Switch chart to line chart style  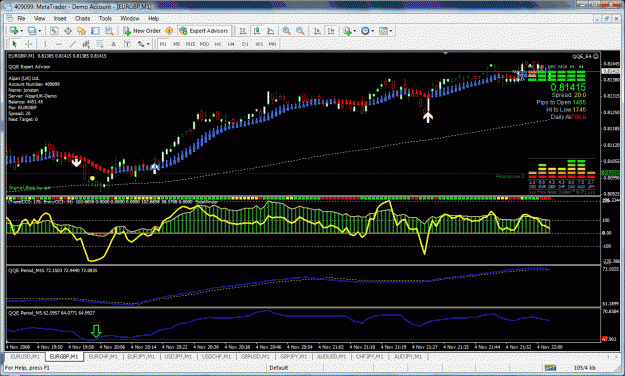[271, 31]
